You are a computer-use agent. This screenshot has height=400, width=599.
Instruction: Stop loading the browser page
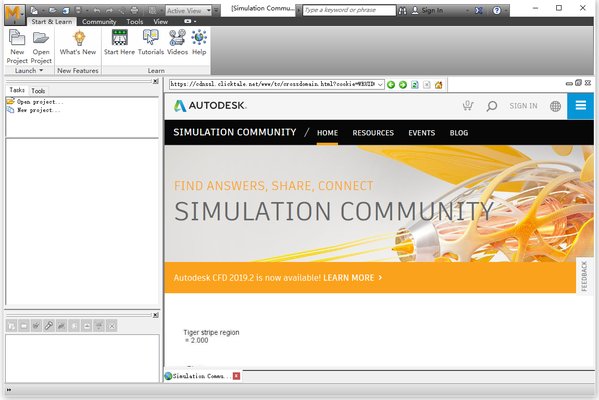(x=427, y=84)
